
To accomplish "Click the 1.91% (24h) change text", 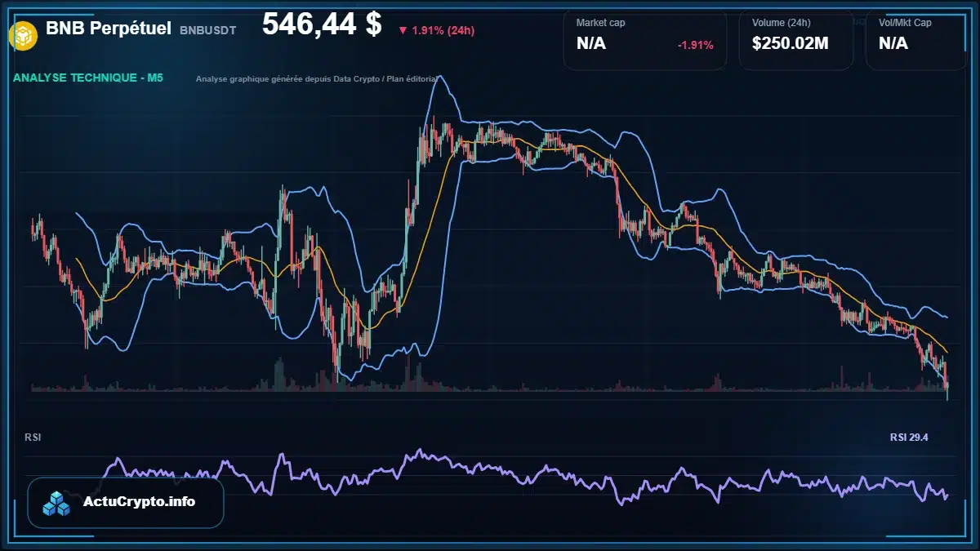I will point(443,31).
